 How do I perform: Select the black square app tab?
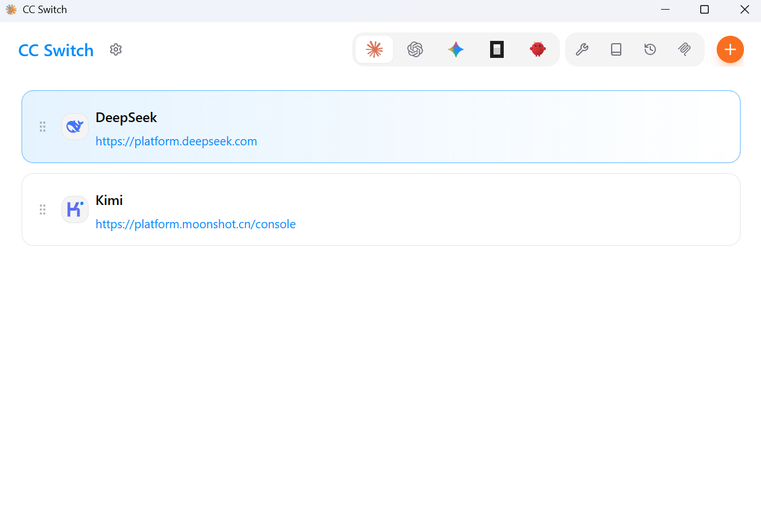[497, 49]
